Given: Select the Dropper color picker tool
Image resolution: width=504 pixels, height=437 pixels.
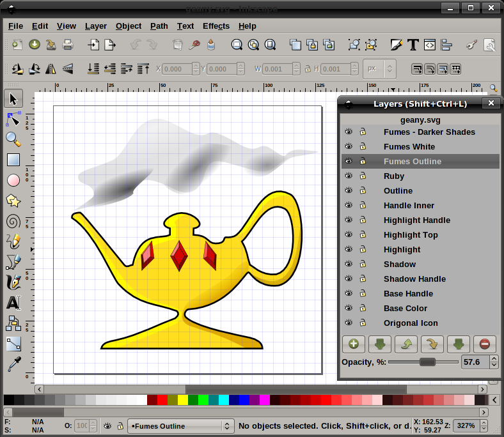Looking at the screenshot, I should tap(13, 364).
